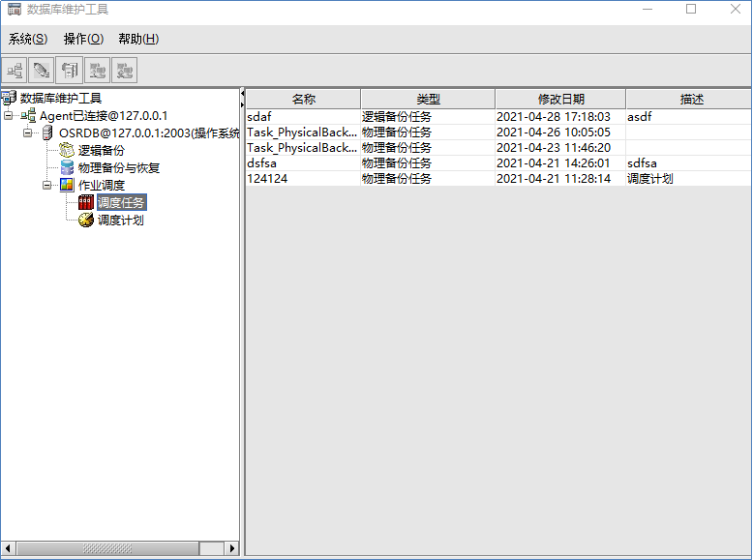Collapse the OSRDB@127.0.0.1:2003 tree node
This screenshot has width=753, height=560.
28,133
